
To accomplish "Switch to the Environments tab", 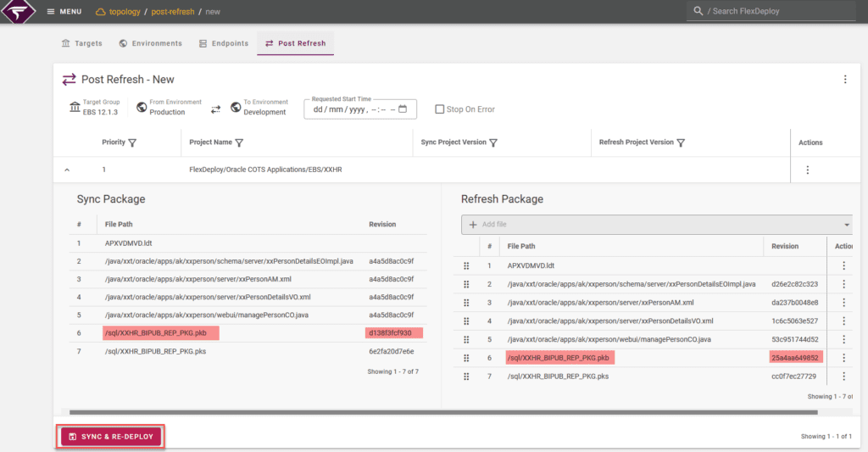I will point(151,43).
